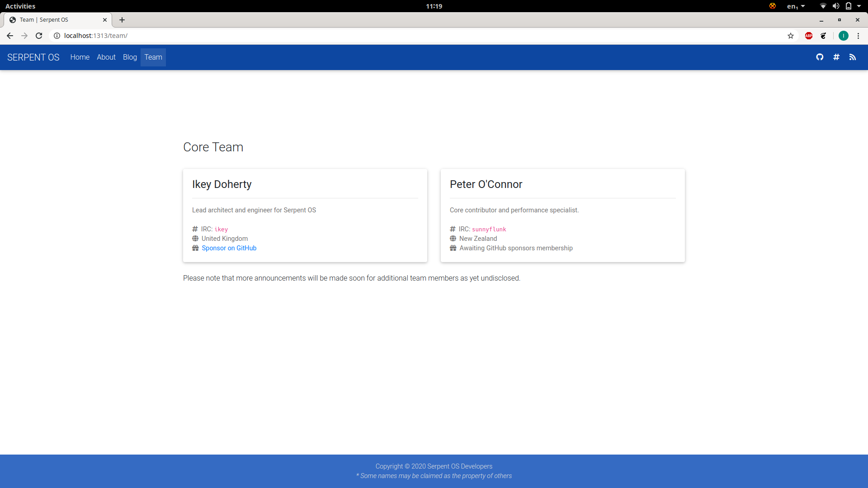Open the Adblock Plus extension icon

(809, 36)
